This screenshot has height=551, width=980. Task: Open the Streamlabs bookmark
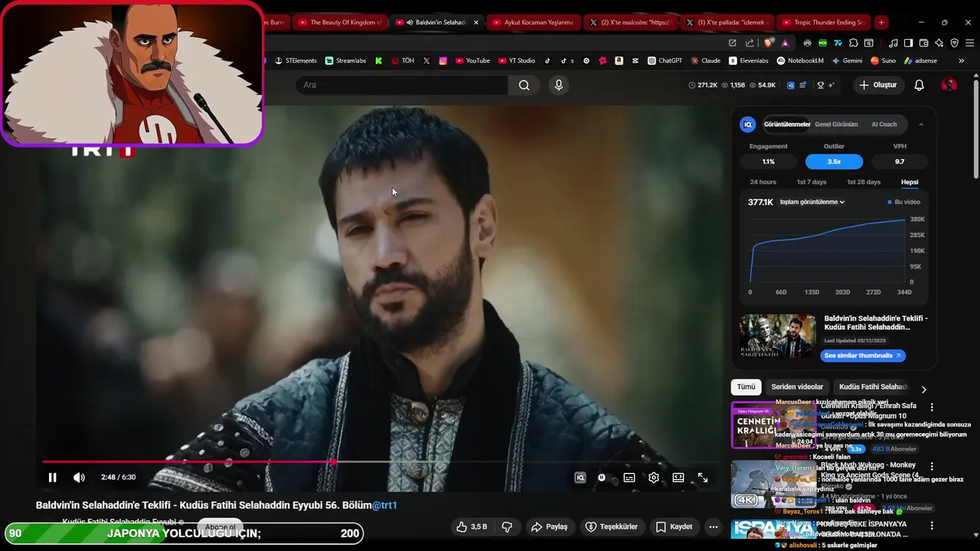345,60
